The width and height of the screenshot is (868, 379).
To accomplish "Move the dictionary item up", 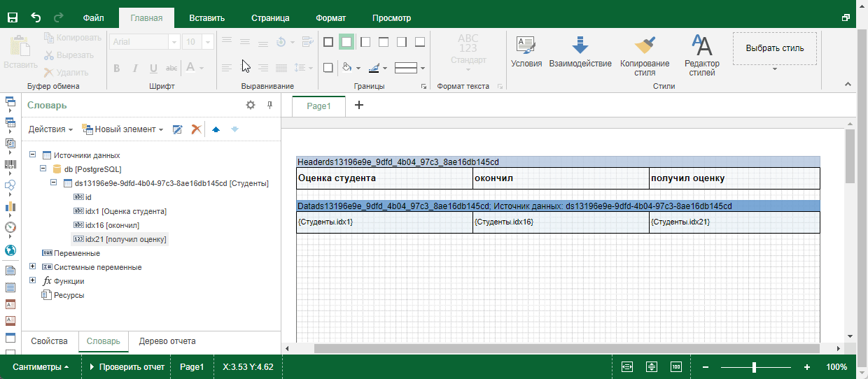I will pos(216,129).
